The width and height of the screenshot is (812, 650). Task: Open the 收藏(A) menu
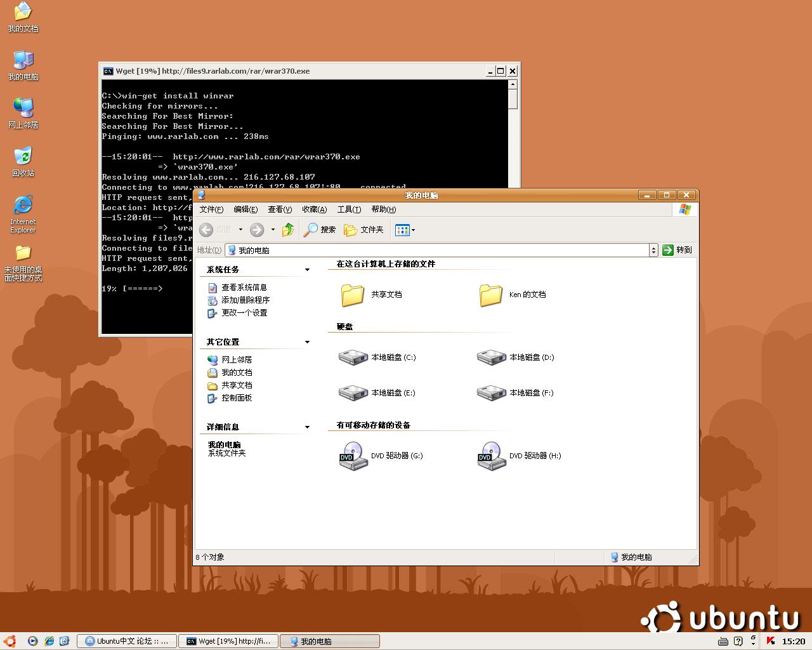coord(314,209)
